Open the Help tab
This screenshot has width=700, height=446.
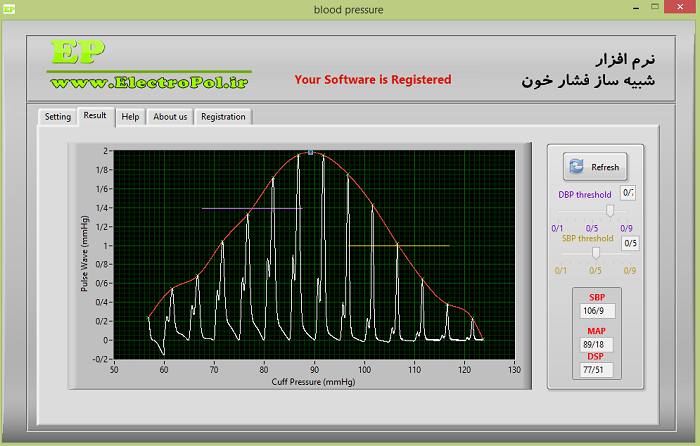coord(130,117)
